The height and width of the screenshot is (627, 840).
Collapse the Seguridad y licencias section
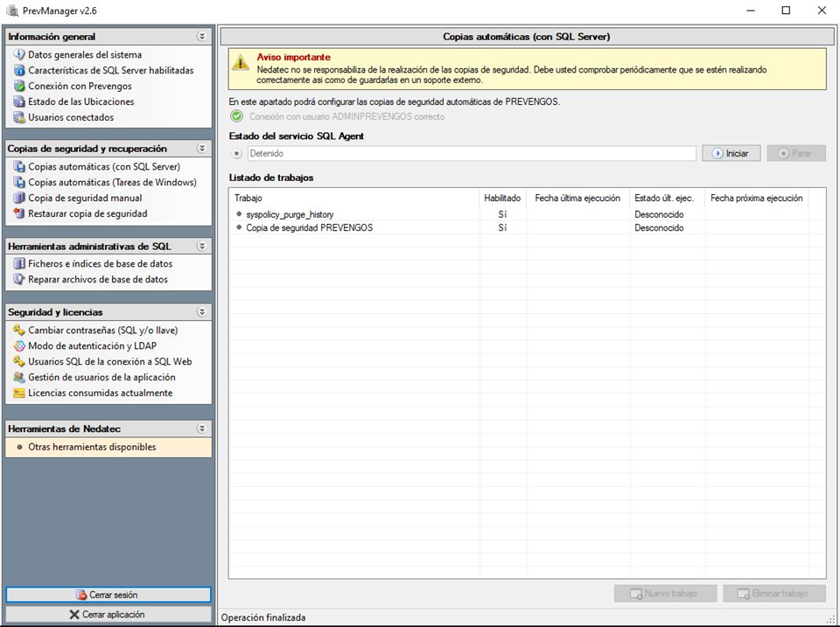click(202, 312)
